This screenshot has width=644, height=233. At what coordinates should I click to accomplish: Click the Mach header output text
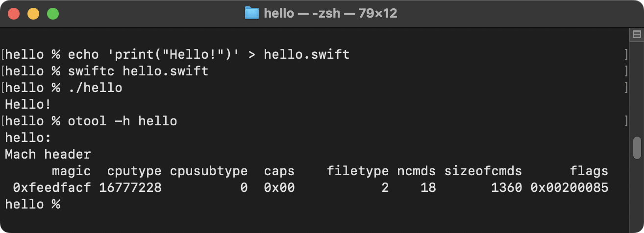48,154
